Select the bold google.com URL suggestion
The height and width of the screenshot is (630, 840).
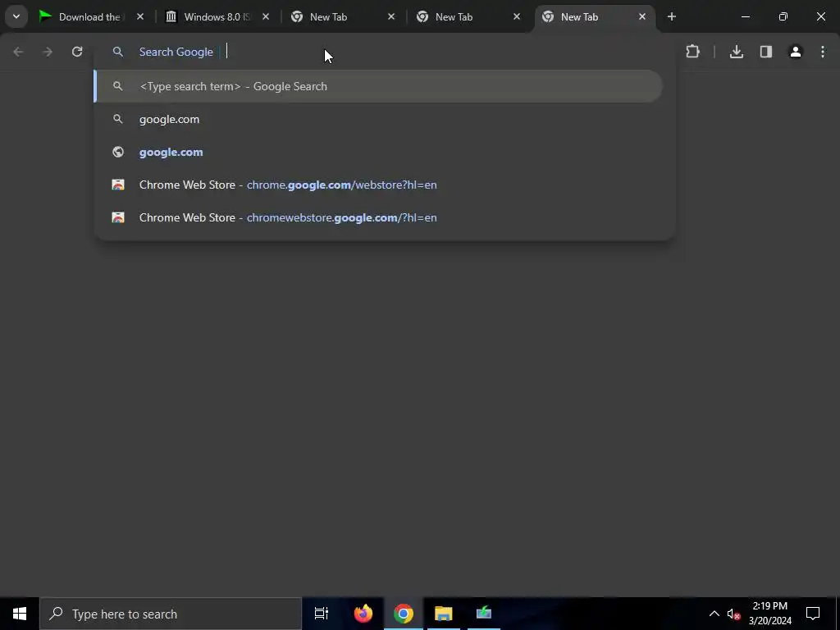point(378,152)
